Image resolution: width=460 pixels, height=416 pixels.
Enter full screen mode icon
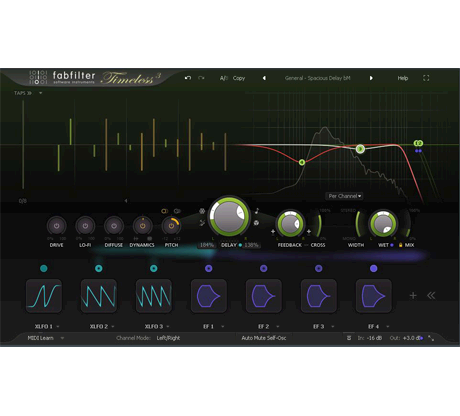(426, 78)
